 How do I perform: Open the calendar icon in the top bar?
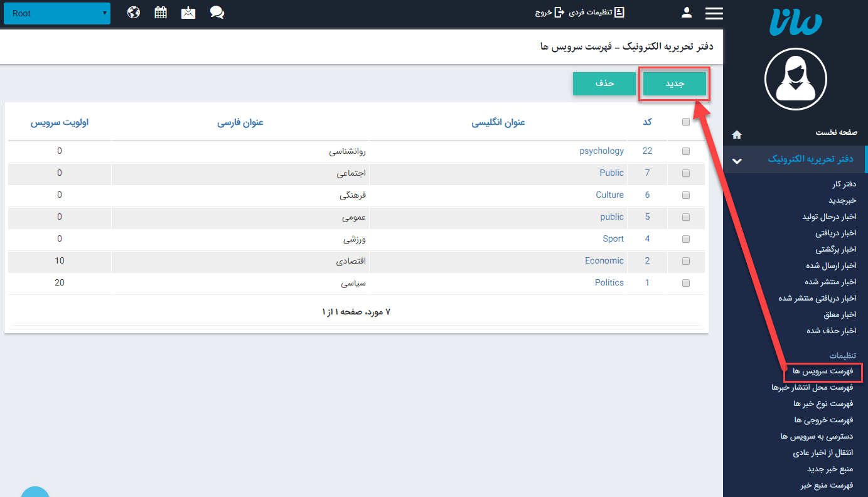pyautogui.click(x=160, y=12)
